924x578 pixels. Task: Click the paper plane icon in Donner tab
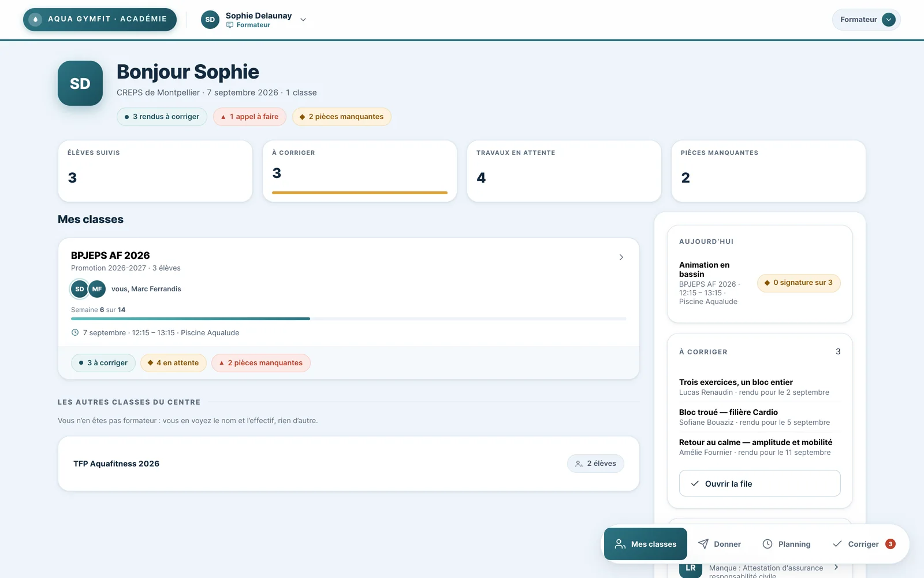click(x=703, y=544)
